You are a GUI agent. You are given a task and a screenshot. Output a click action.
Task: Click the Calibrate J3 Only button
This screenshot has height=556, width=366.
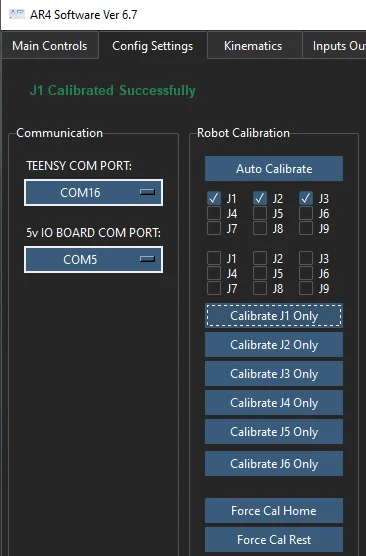click(x=274, y=374)
